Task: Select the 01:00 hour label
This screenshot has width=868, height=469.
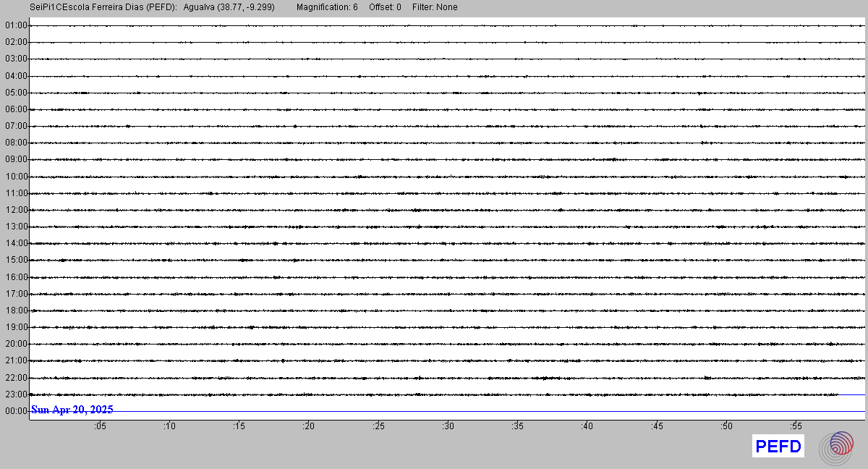Action: [x=16, y=25]
